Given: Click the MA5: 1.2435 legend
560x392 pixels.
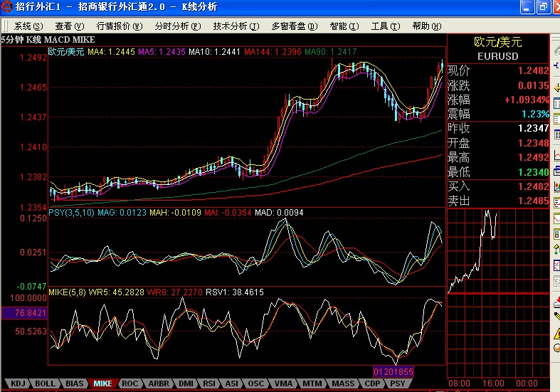Looking at the screenshot, I should point(162,52).
